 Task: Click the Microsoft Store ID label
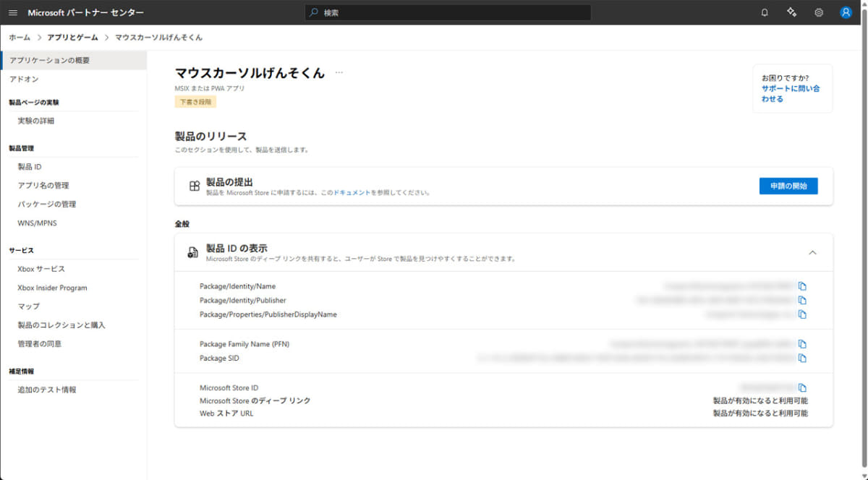pyautogui.click(x=229, y=388)
